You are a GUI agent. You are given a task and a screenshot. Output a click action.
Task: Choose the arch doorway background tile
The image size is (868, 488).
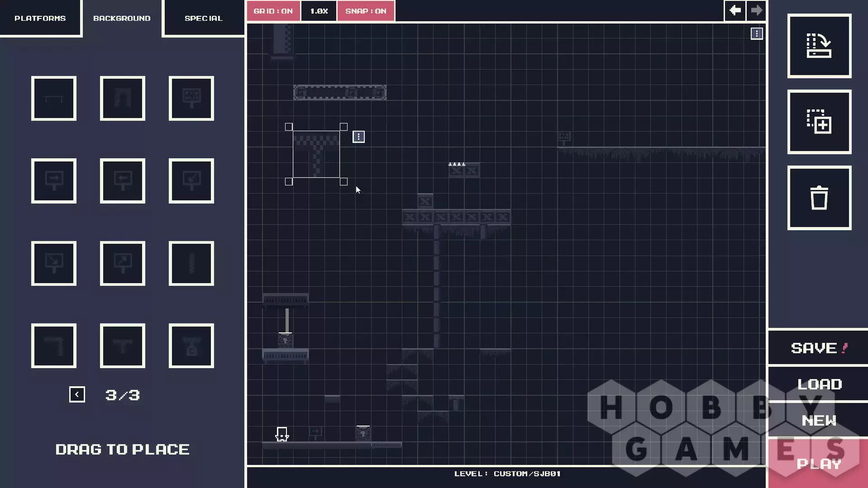(x=123, y=99)
